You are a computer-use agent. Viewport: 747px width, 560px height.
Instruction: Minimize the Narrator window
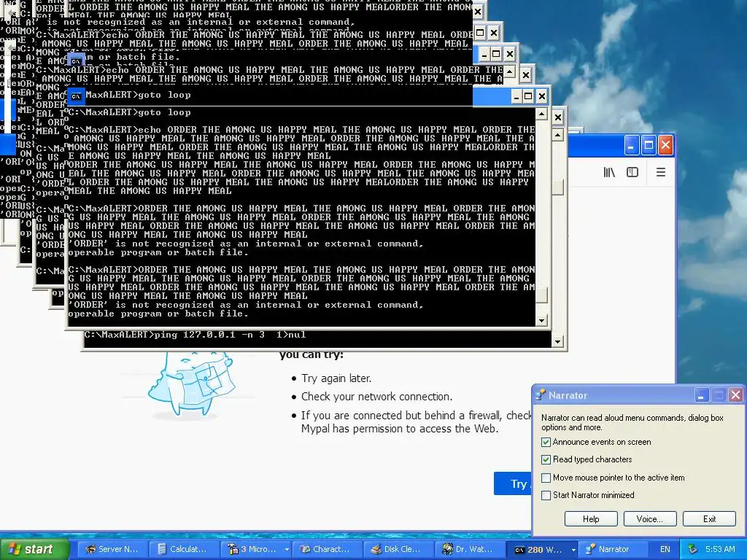click(x=701, y=395)
